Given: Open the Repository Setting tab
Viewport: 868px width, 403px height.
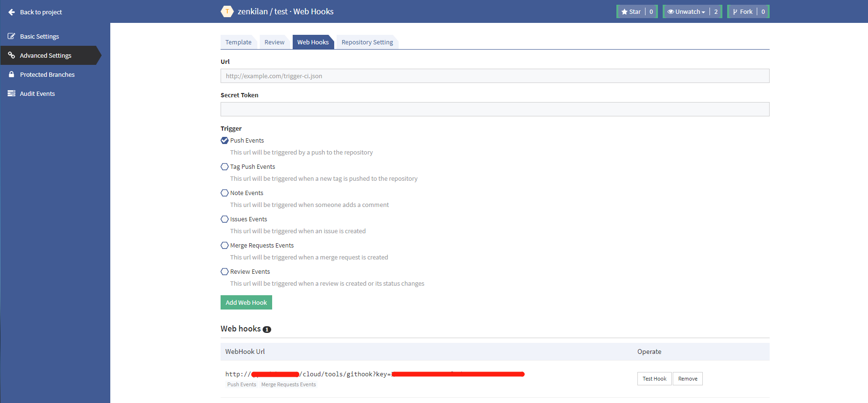Looking at the screenshot, I should click(x=367, y=42).
